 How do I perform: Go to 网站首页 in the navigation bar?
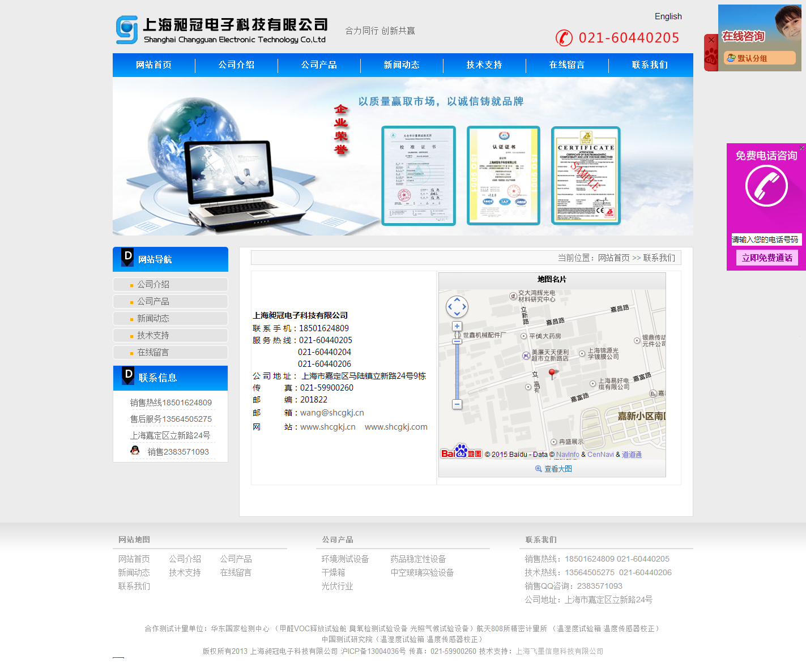pyautogui.click(x=153, y=65)
